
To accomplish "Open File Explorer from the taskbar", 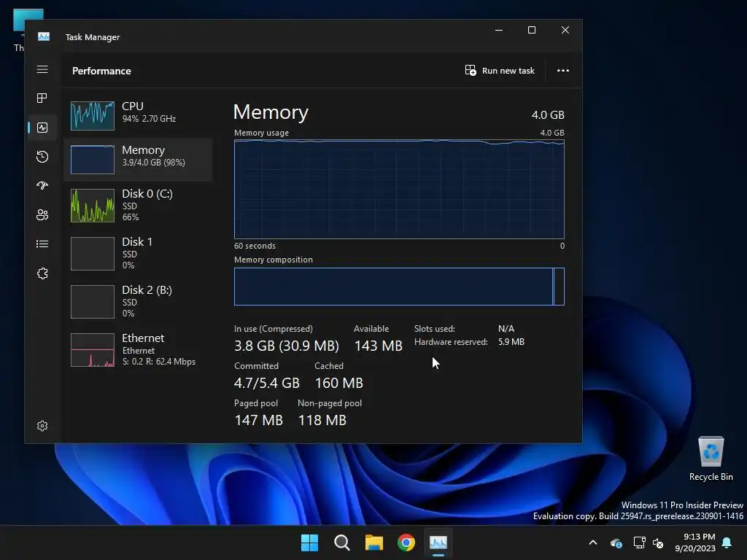I will (374, 542).
